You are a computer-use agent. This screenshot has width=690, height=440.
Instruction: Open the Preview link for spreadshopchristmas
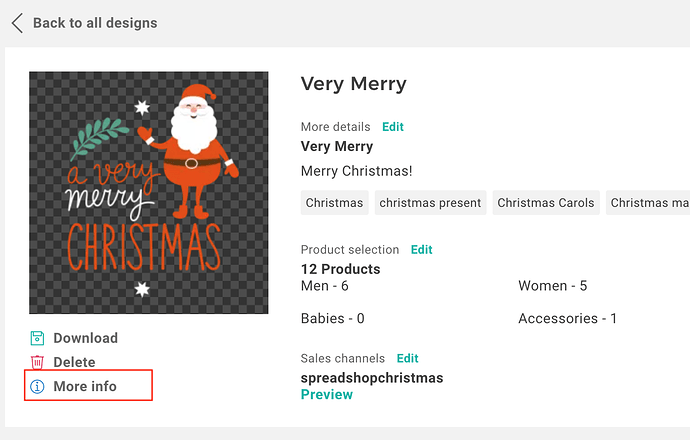[327, 394]
